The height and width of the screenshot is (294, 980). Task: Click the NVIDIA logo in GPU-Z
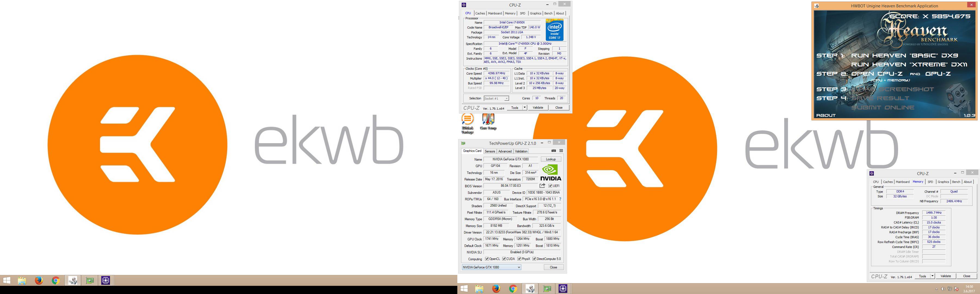(x=550, y=173)
